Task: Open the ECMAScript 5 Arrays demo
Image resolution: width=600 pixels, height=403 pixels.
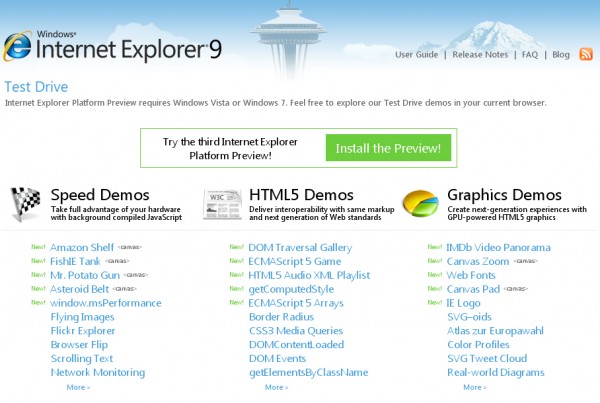Action: tap(296, 303)
